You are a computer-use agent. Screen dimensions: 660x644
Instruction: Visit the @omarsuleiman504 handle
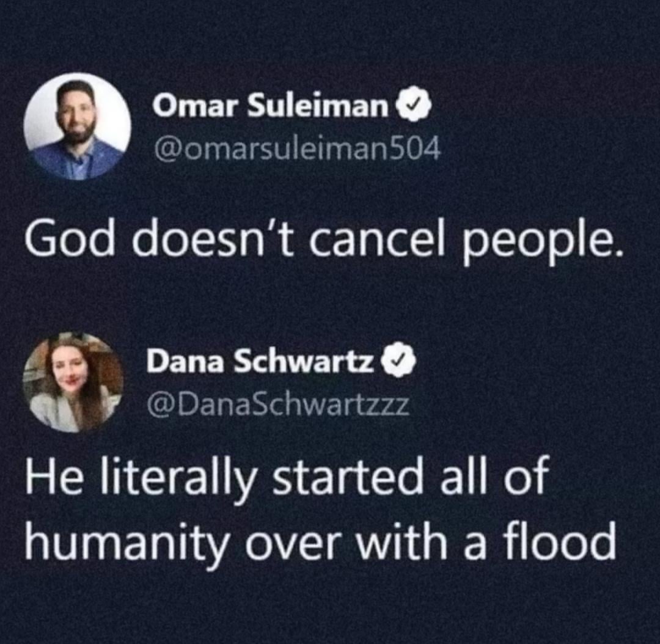click(x=296, y=147)
